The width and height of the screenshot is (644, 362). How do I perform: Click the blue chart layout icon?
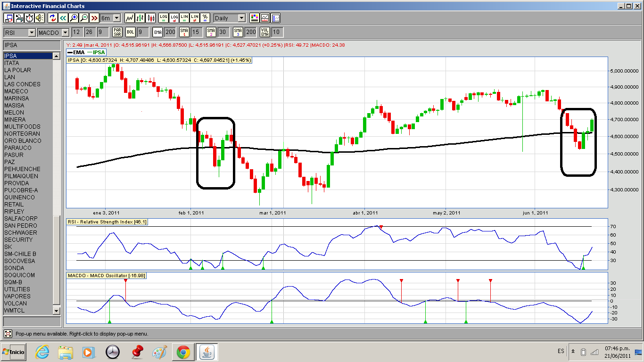(276, 18)
